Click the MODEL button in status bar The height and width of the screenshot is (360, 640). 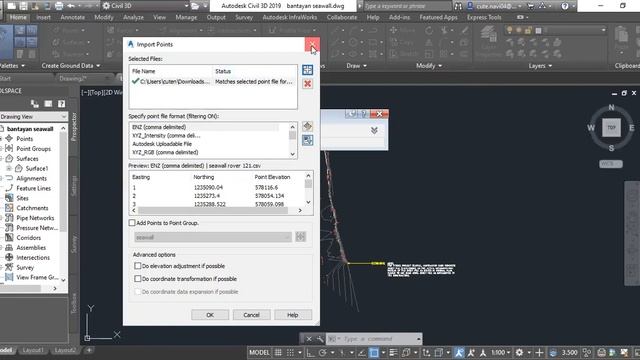259,353
